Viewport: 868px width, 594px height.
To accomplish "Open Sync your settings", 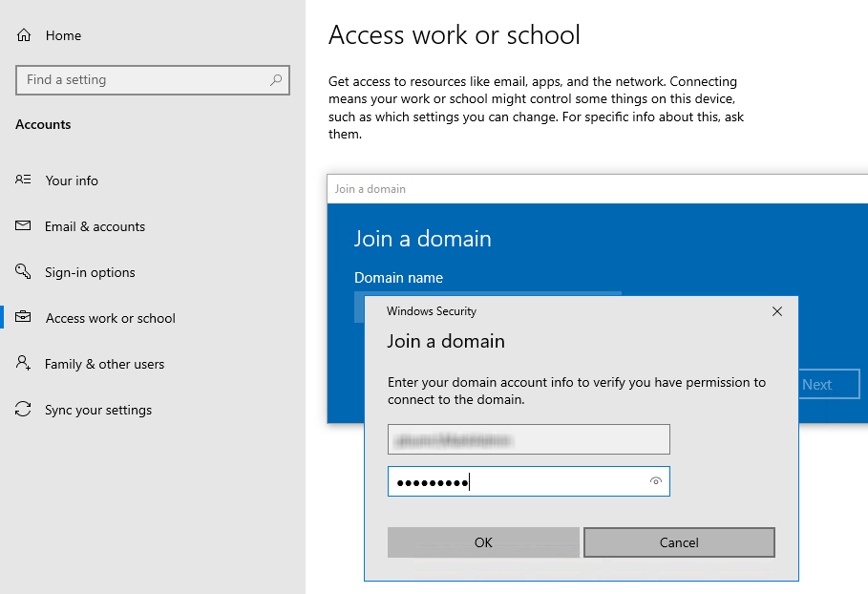I will coord(98,411).
